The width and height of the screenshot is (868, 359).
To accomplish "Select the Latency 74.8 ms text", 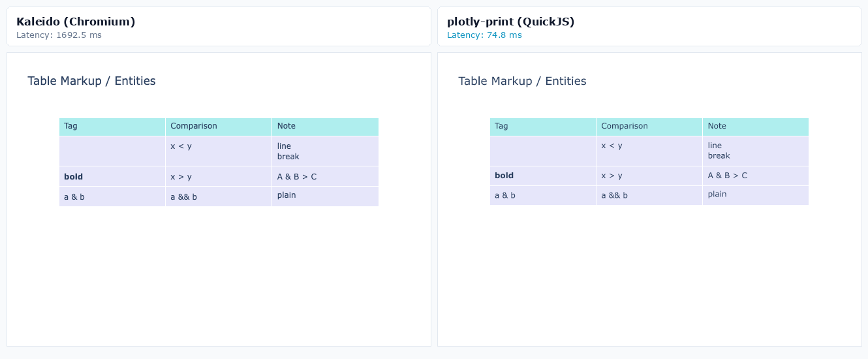I will click(484, 35).
